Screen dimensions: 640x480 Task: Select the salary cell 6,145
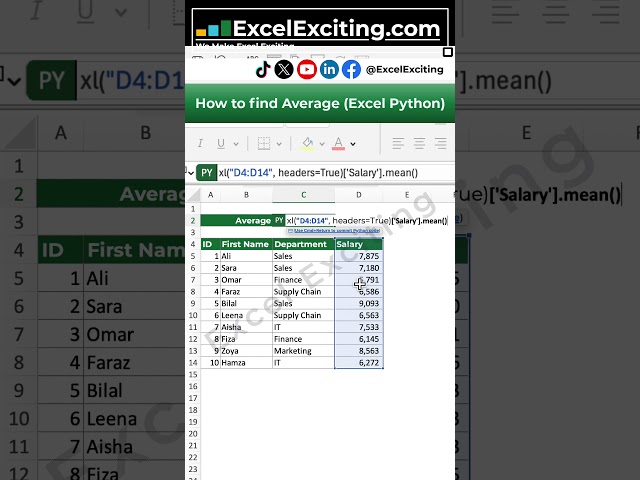click(x=359, y=339)
